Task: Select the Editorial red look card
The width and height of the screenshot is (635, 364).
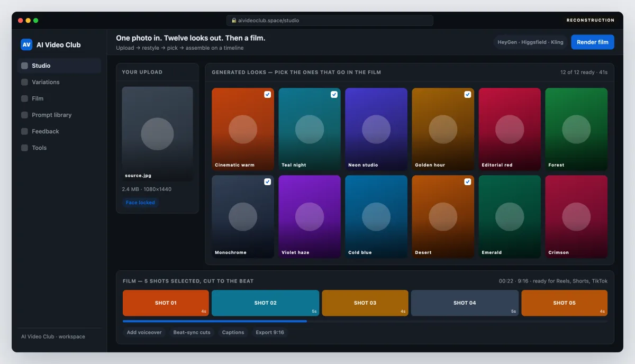Action: [x=510, y=129]
